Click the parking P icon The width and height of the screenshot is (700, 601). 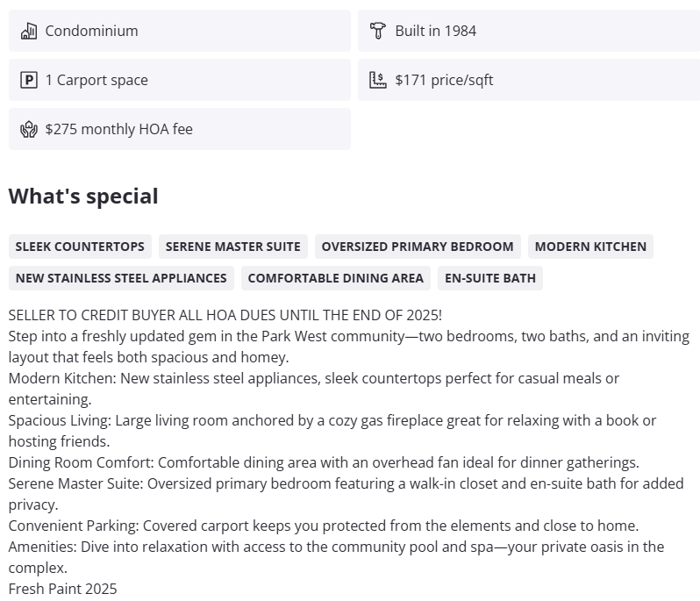(29, 80)
